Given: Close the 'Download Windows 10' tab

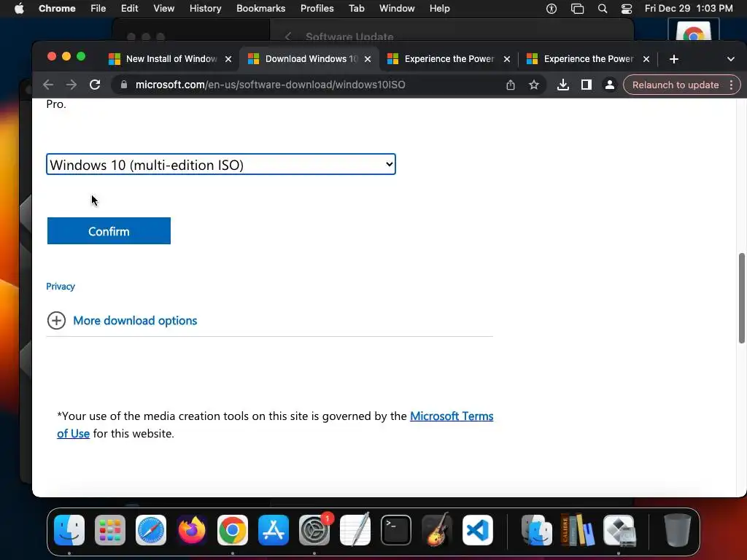Looking at the screenshot, I should pos(368,59).
